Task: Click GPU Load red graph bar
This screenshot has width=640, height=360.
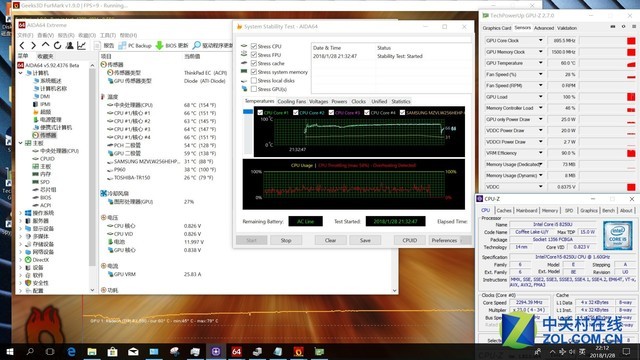Action: 631,97
